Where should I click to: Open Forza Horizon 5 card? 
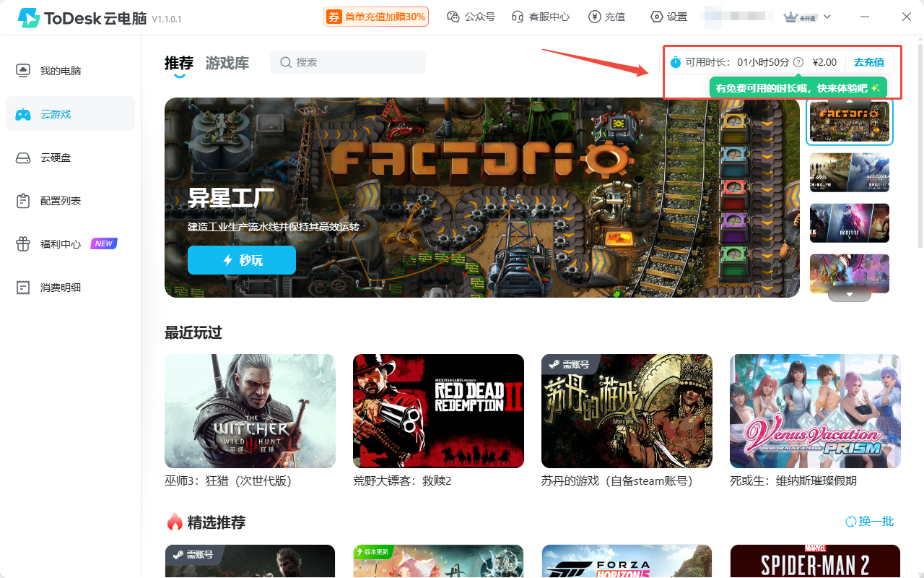627,561
